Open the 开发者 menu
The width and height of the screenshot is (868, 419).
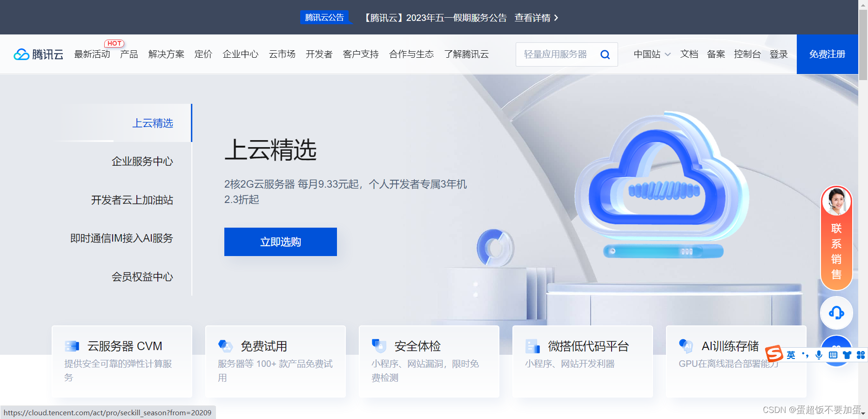(319, 54)
